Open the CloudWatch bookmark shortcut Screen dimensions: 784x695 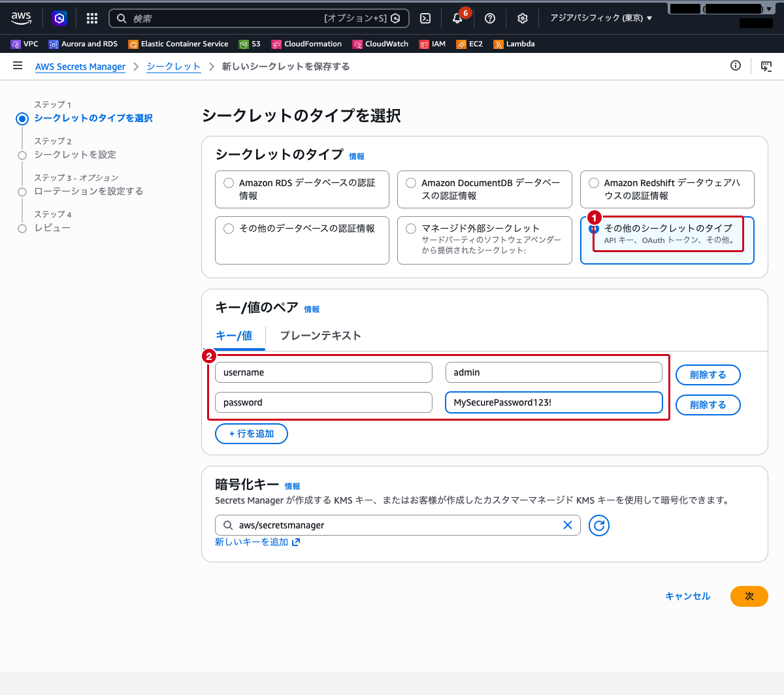tap(381, 44)
